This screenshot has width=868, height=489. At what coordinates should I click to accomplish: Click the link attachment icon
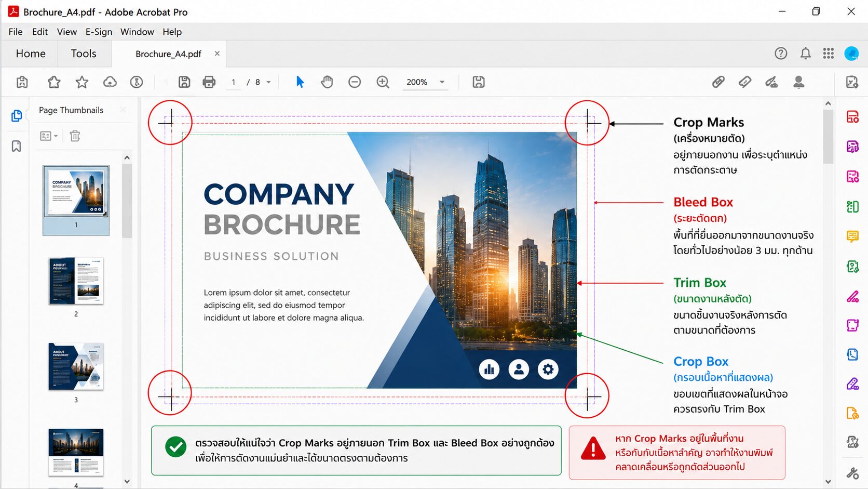click(718, 82)
